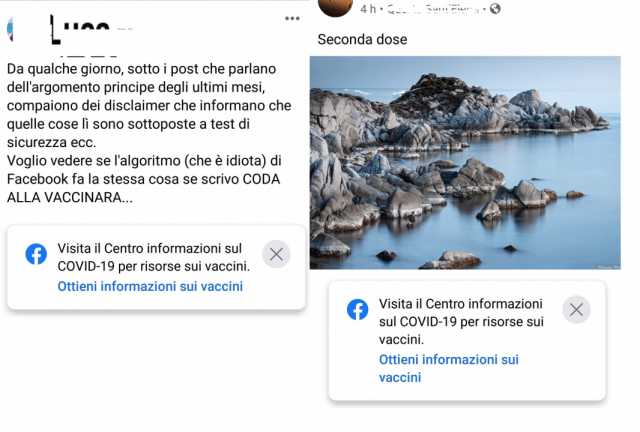Click Facebook logo in banner below photo
This screenshot has height=432, width=640.
358,310
